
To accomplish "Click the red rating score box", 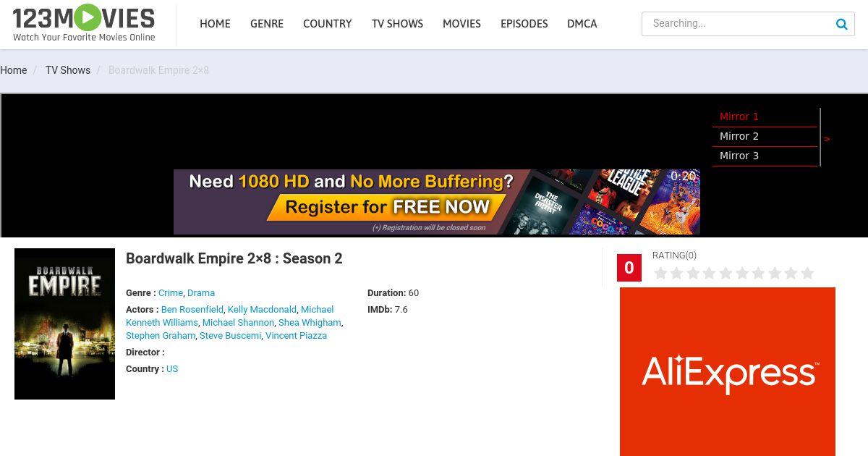I will (x=629, y=268).
